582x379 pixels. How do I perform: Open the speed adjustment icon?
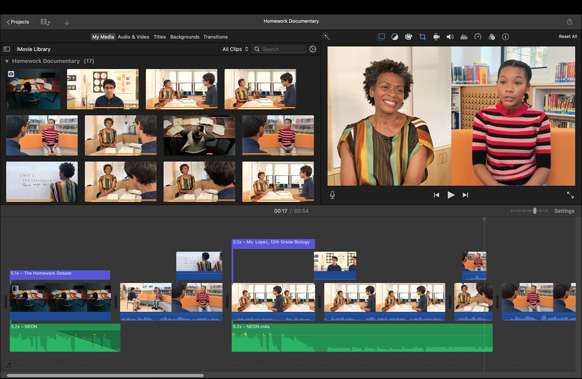pyautogui.click(x=478, y=37)
